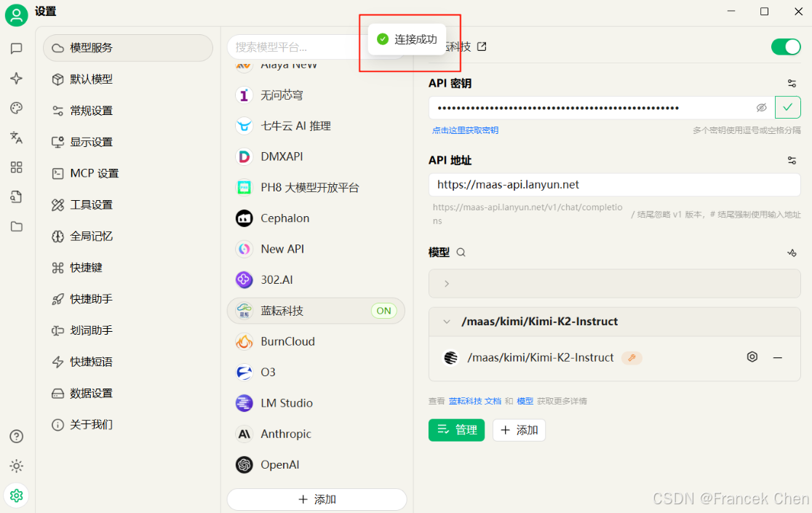Select 全局记忆 section
812x513 pixels.
[128, 236]
